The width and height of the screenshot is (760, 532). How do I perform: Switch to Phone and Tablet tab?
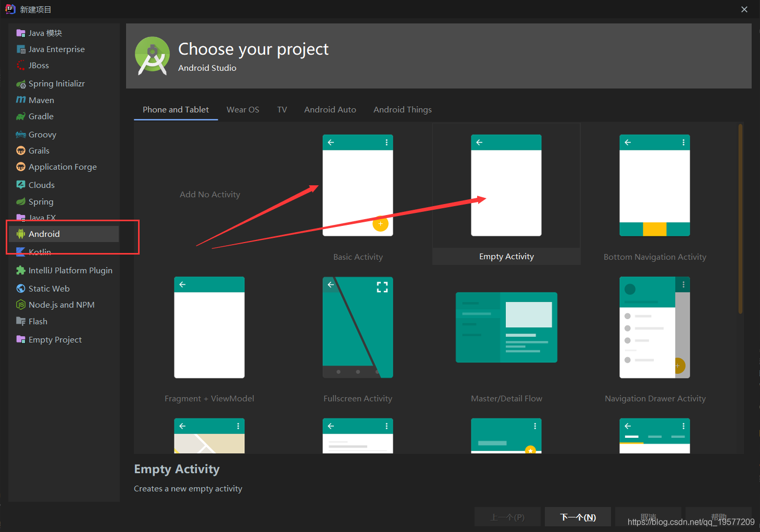pos(176,110)
